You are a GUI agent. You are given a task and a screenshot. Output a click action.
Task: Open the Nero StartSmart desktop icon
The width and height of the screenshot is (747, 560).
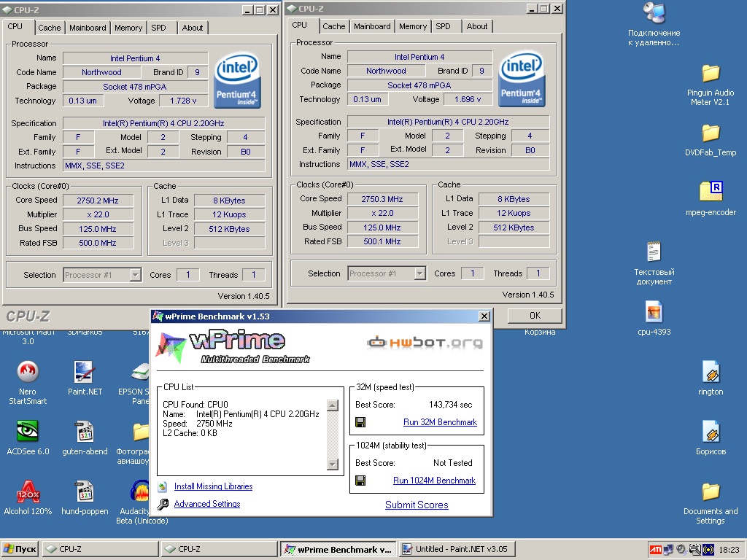(x=28, y=371)
